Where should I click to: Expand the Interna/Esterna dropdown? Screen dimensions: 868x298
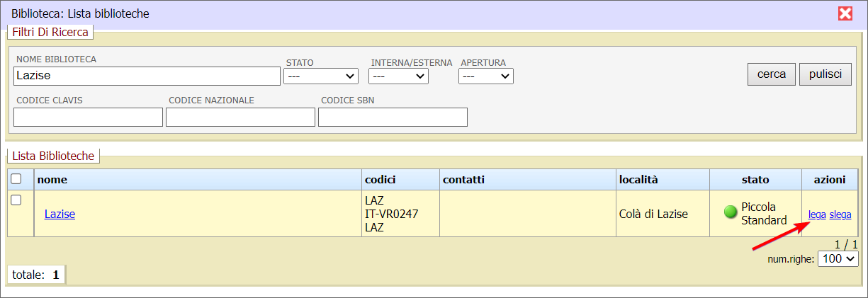[398, 76]
